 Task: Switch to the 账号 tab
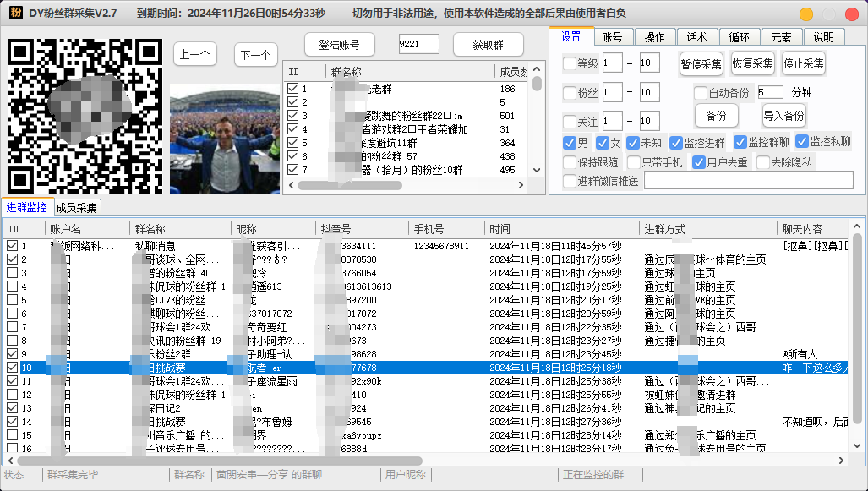613,36
